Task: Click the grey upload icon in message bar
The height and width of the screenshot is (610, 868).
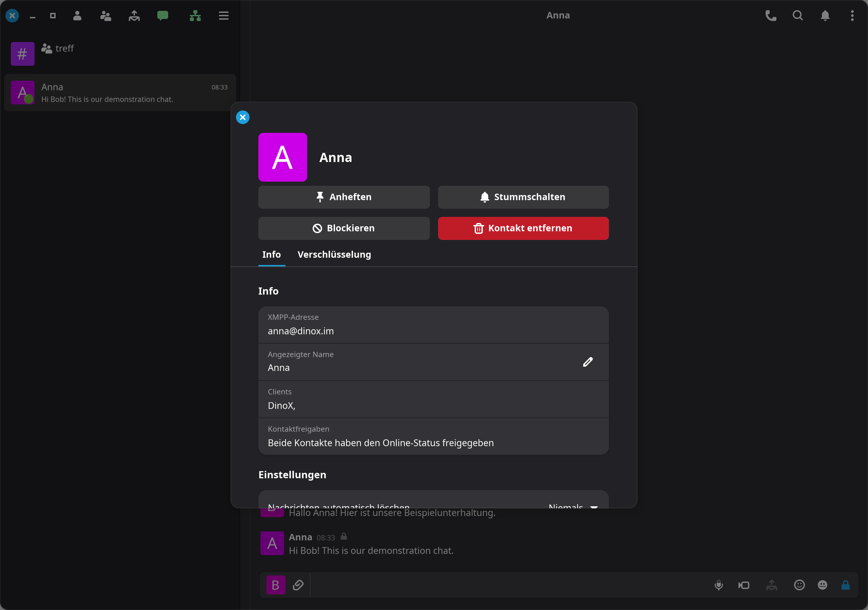Action: (x=772, y=585)
